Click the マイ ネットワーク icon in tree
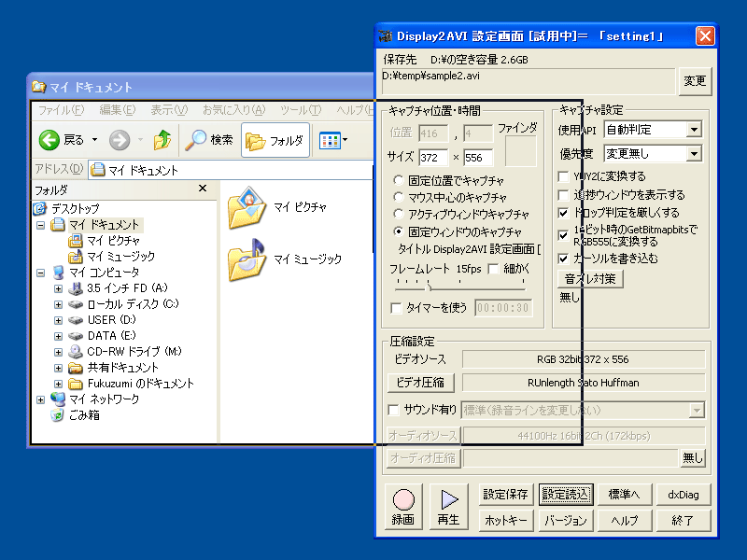Image resolution: width=747 pixels, height=560 pixels. point(58,399)
